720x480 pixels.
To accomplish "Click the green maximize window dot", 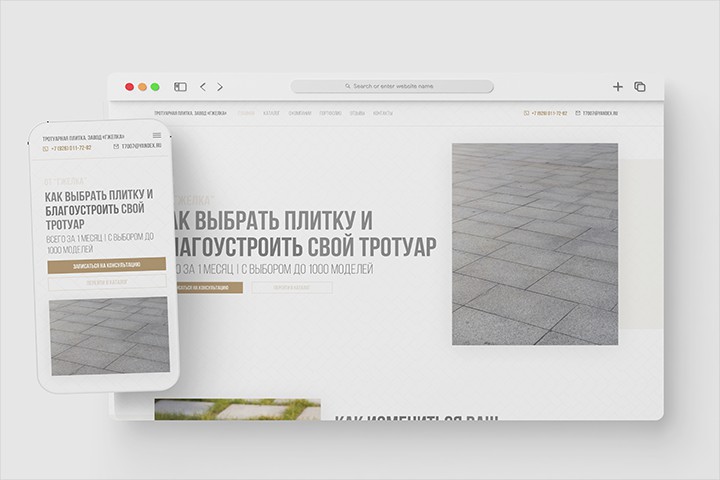I will [x=155, y=87].
